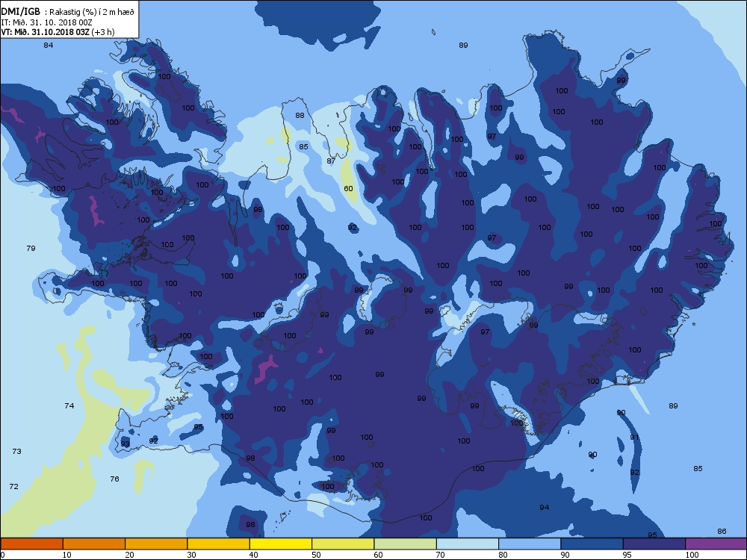The height and width of the screenshot is (560, 747).
Task: Click the 'VT: Mið. 31.10.2018 03Z (+3 h)' line
Action: click(58, 32)
